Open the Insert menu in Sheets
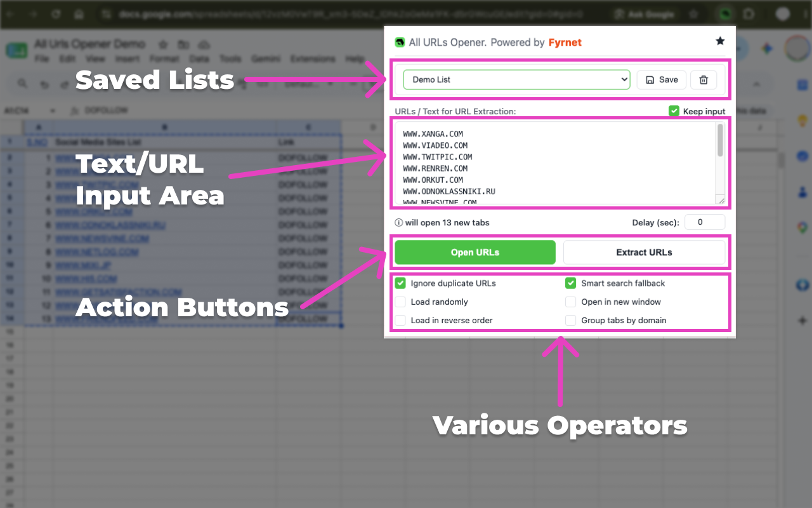This screenshot has height=508, width=812. tap(128, 58)
